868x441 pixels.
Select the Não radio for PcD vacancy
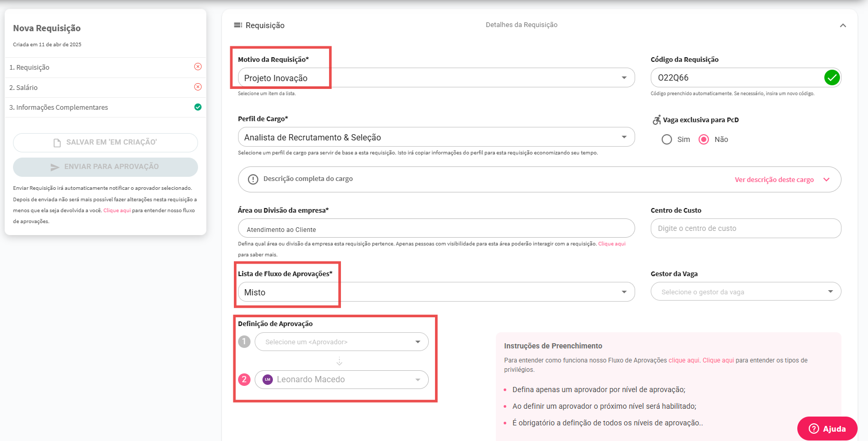pos(704,139)
